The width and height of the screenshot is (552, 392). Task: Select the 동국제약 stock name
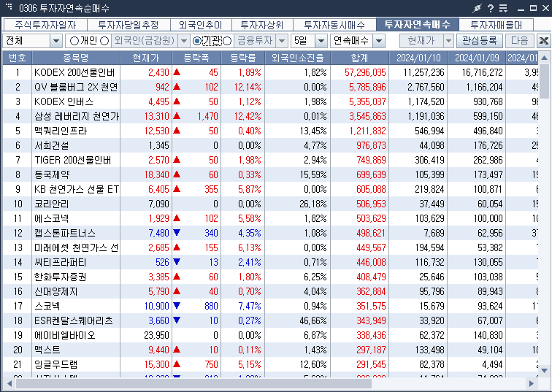pos(52,174)
